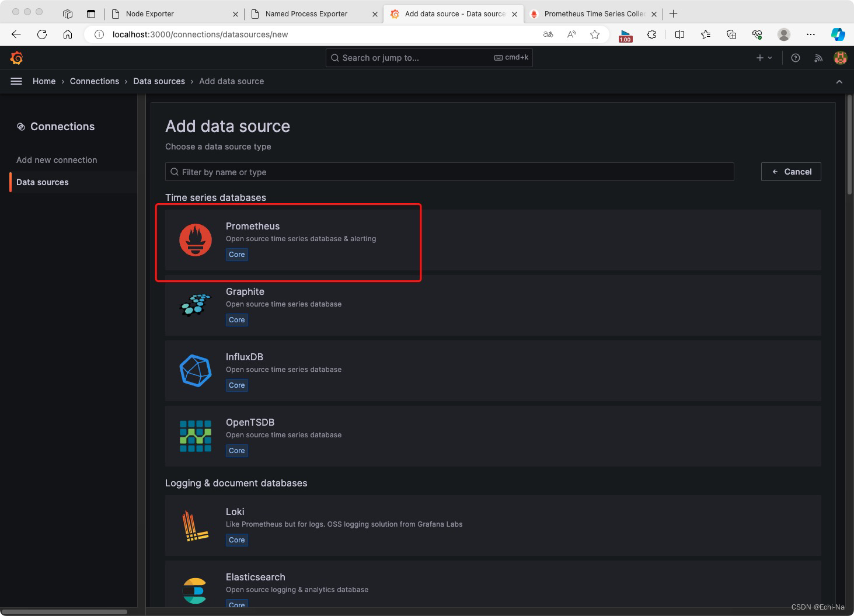Select Add new connection in sidebar
854x616 pixels.
point(57,160)
